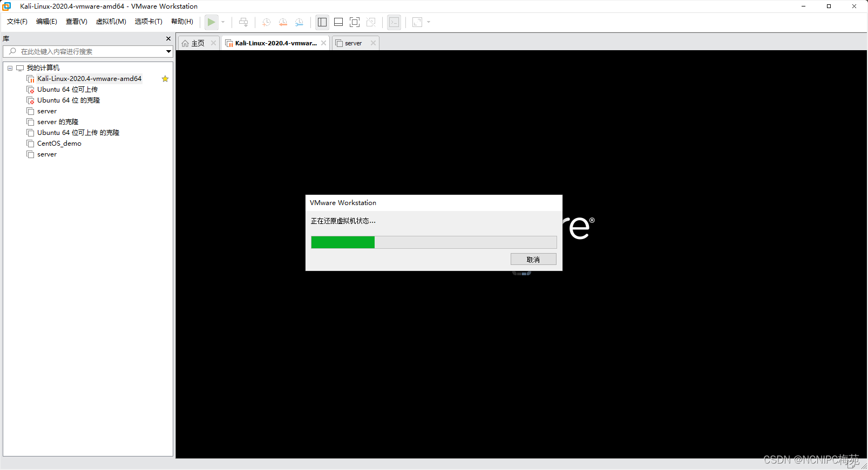
Task: Toggle favorite star for Kali-Linux VM
Action: click(x=165, y=79)
